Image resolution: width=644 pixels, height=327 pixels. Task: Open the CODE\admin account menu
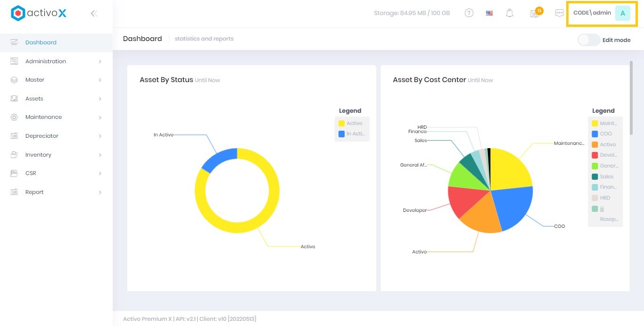592,13
